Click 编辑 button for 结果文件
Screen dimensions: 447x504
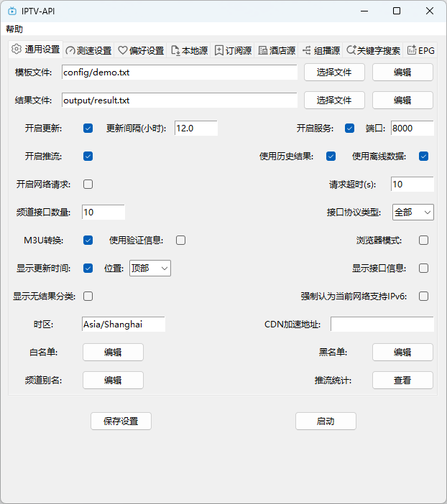[x=402, y=101]
